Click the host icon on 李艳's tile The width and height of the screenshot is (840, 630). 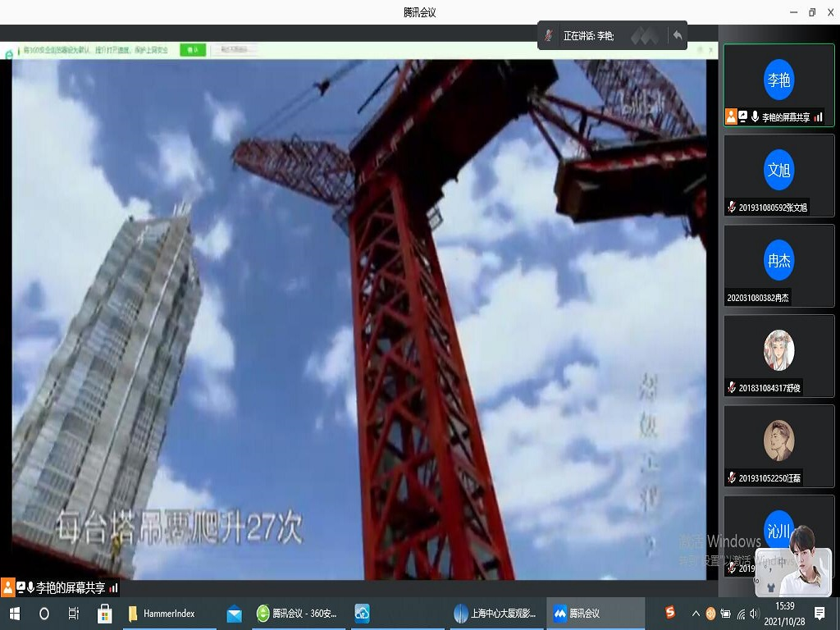click(x=731, y=117)
